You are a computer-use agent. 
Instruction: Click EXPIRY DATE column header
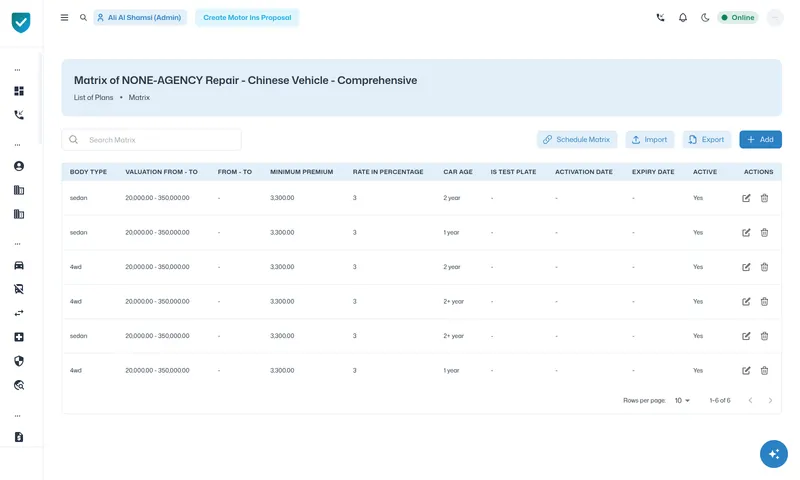click(653, 172)
